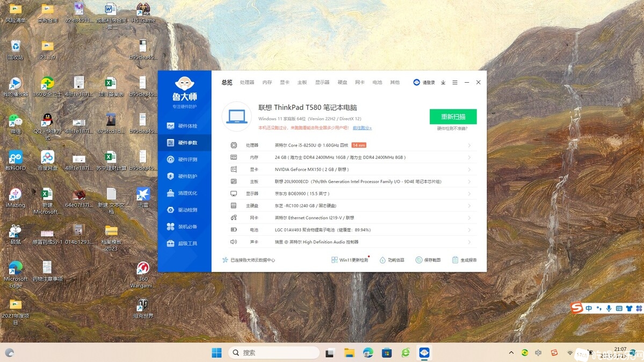Click the Win11更新检测 button
Viewport: 644px width, 362px height.
tap(350, 260)
